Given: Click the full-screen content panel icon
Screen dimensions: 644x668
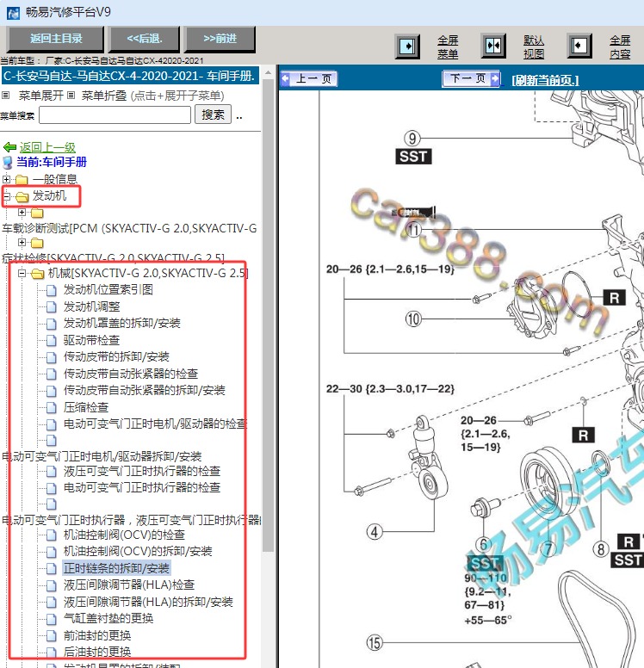Looking at the screenshot, I should click(579, 46).
